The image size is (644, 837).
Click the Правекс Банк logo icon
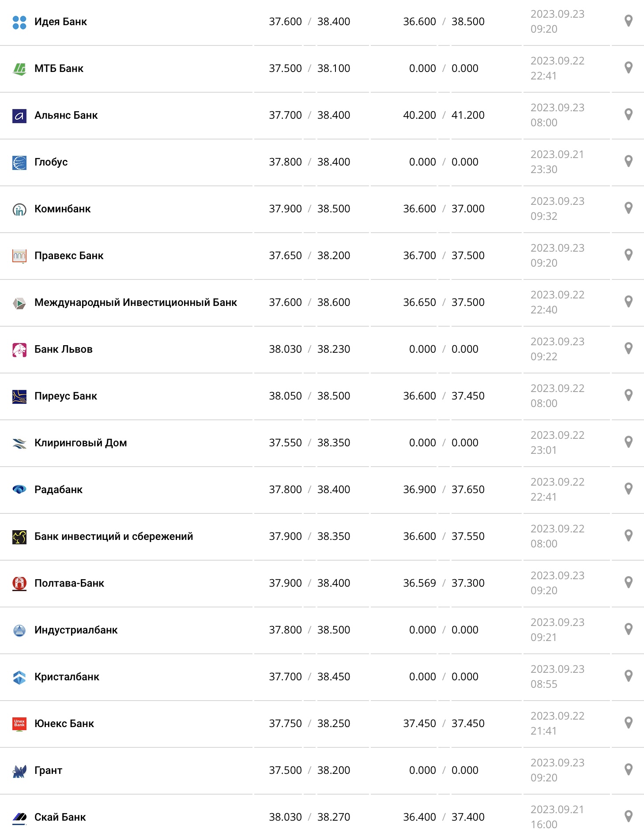pyautogui.click(x=19, y=256)
